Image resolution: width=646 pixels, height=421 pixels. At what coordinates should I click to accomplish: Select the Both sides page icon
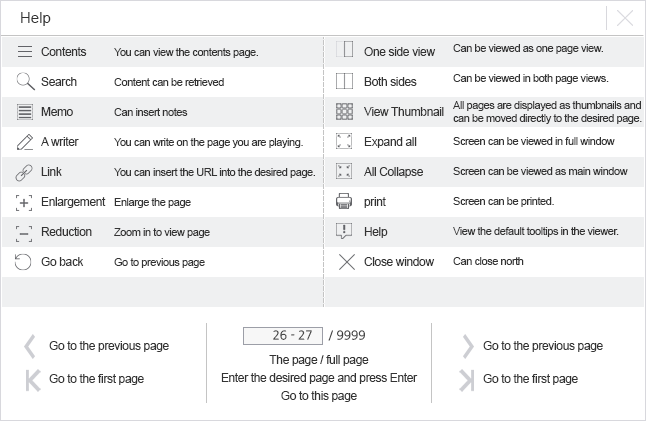point(345,80)
